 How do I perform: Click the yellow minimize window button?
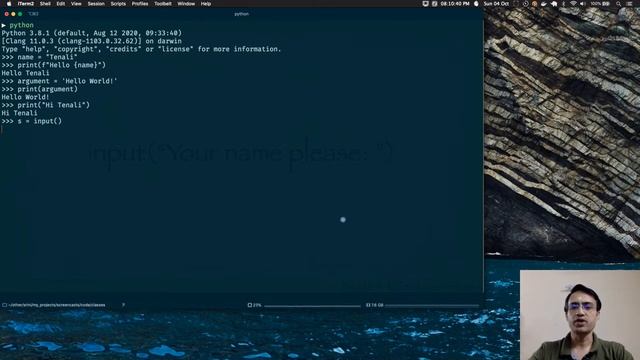[x=13, y=14]
